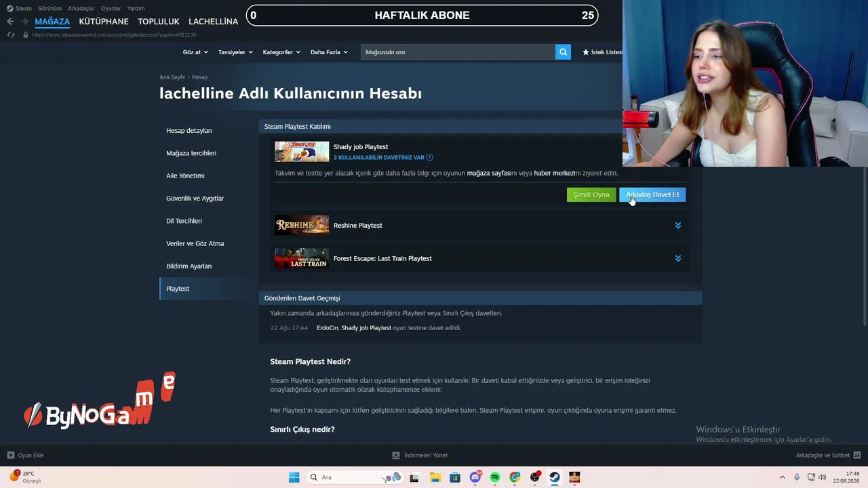
Task: Click the Steam forward navigation arrow
Action: 24,22
